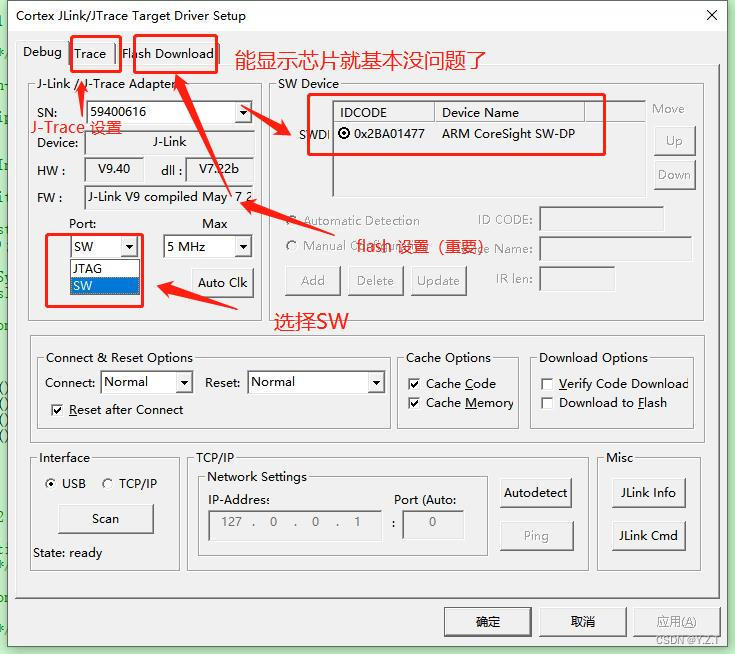Open JLink Cmd
Image resolution: width=735 pixels, height=654 pixels.
click(x=648, y=536)
